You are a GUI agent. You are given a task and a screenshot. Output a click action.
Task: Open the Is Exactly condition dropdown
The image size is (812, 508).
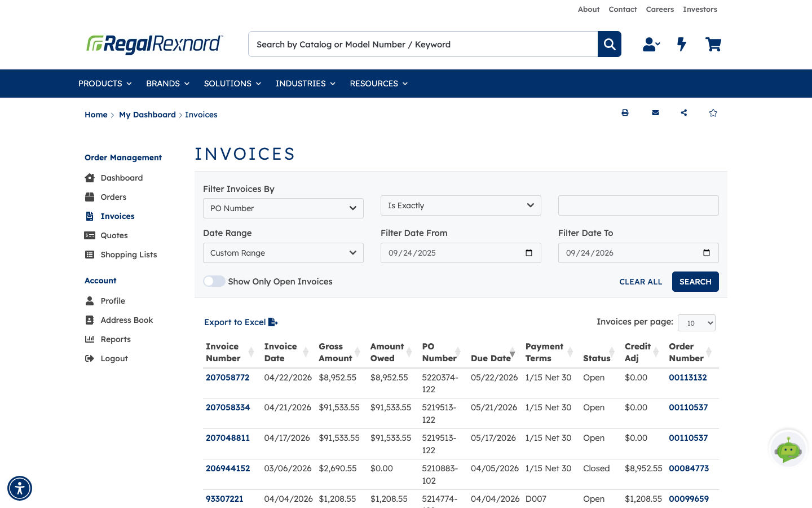click(461, 205)
